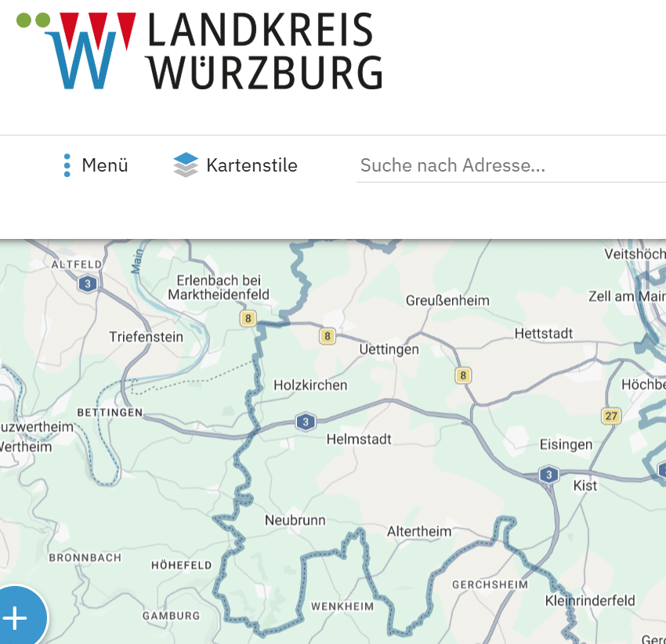Click the Kleinrinderfeld town label
666x644 pixels.
click(x=590, y=601)
